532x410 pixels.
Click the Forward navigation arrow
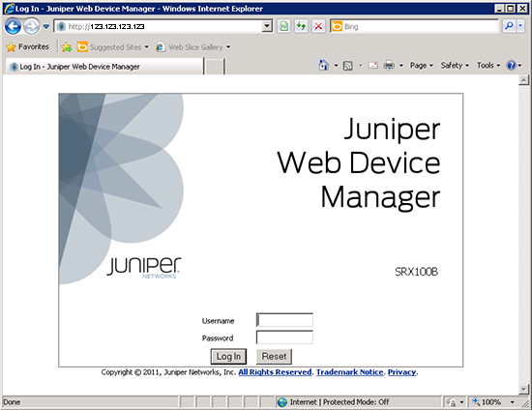[x=32, y=26]
